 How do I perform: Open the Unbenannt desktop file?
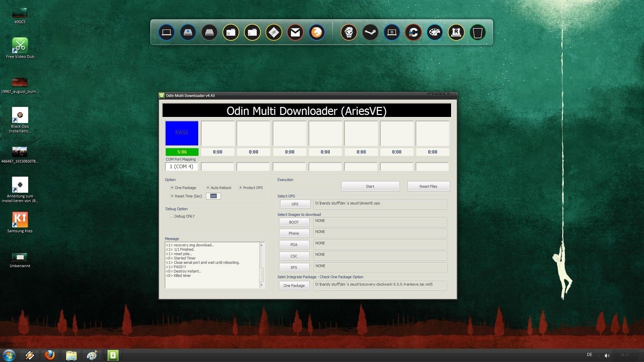[x=20, y=260]
